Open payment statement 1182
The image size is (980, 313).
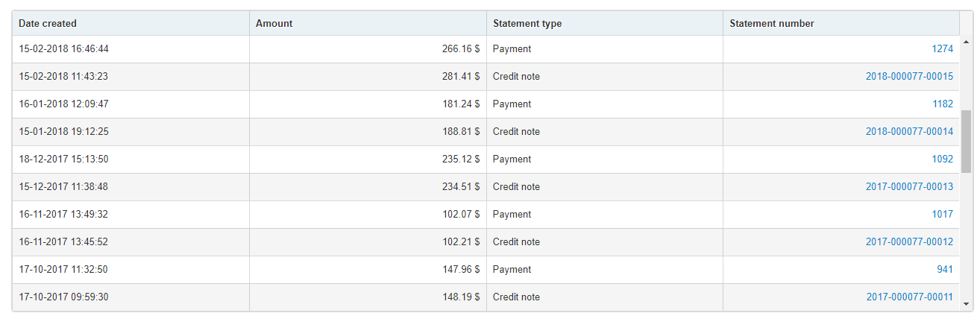coord(943,104)
